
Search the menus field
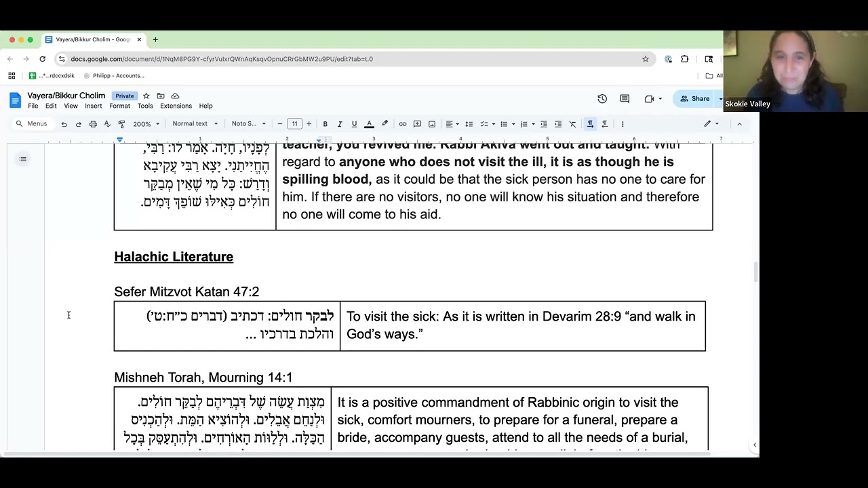click(x=32, y=124)
